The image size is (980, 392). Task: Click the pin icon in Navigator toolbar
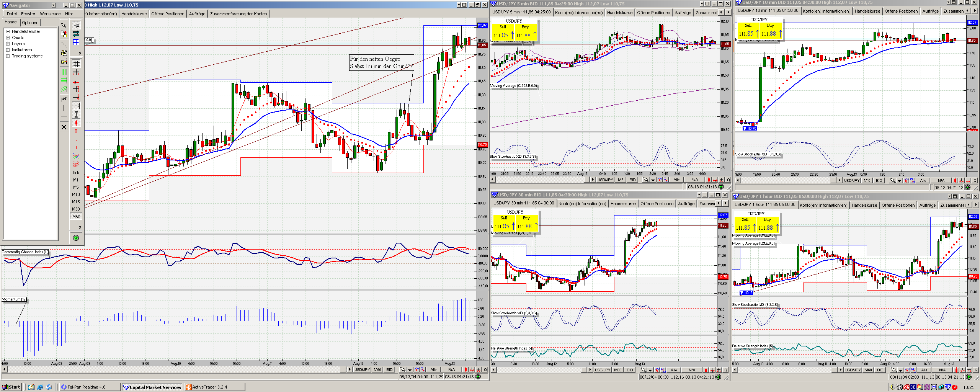pos(76,26)
